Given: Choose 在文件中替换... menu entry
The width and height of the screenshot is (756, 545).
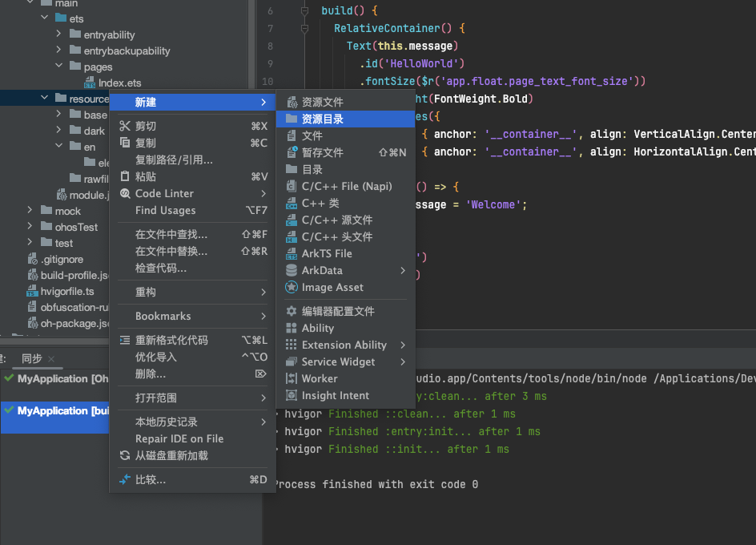Looking at the screenshot, I should point(193,252).
